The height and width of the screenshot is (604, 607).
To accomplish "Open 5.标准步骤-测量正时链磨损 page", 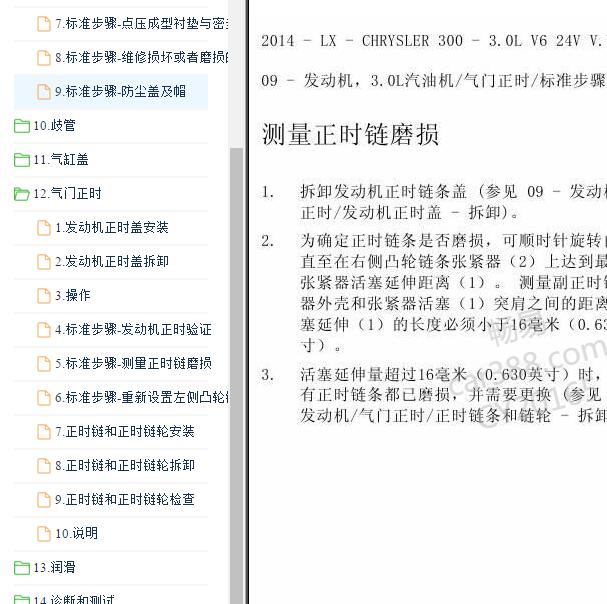I will [x=133, y=364].
